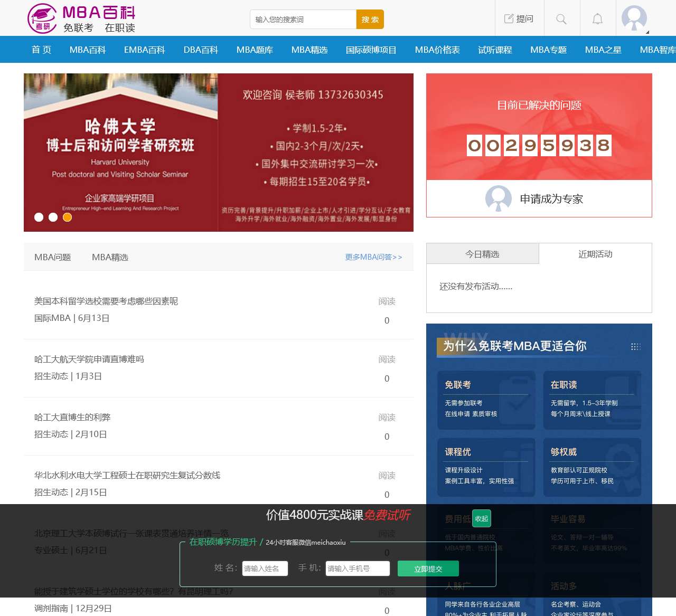
Task: Switch to the 今日精选 tab
Action: (x=482, y=254)
